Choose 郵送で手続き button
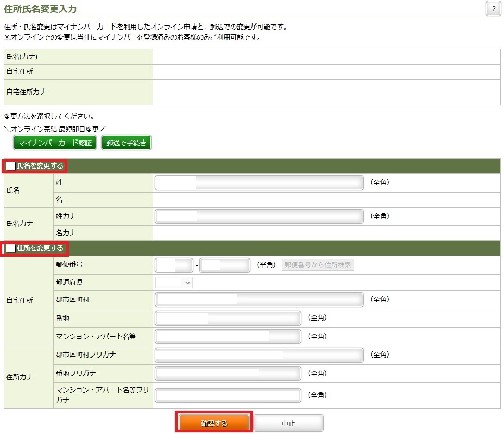 tap(126, 143)
